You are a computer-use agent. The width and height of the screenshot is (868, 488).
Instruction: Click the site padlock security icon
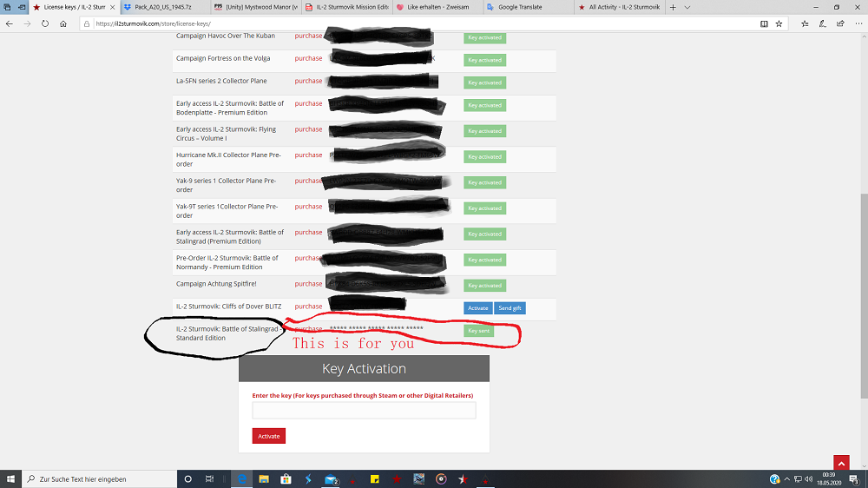pos(87,23)
